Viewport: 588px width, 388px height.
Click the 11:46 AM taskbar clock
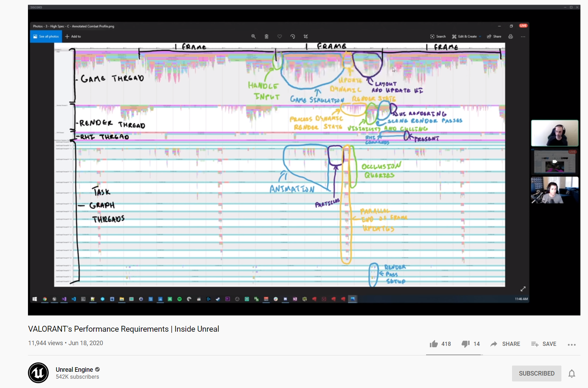click(x=521, y=299)
